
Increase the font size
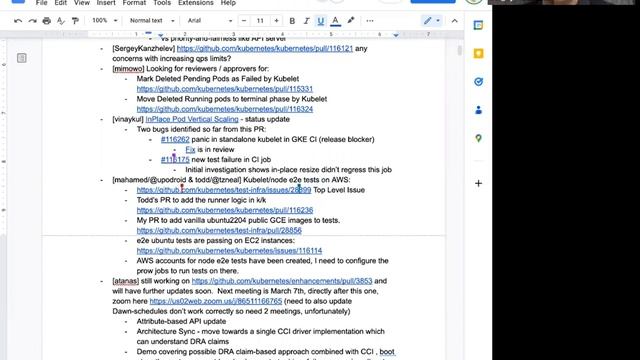(276, 21)
